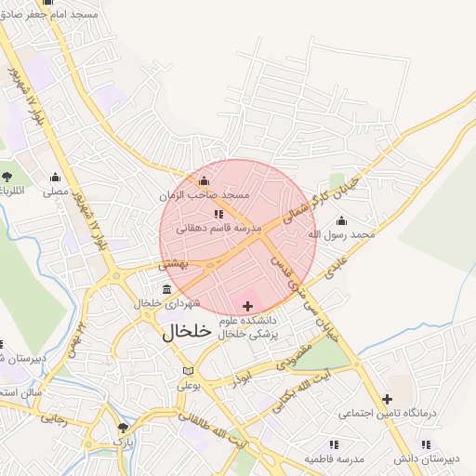Select the آیت الله طالقانی street label

point(214,430)
